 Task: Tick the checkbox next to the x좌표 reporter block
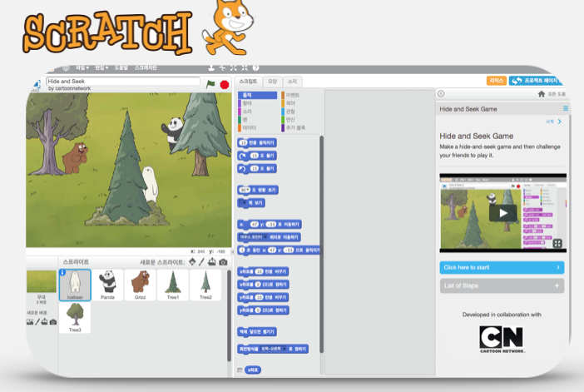click(240, 370)
